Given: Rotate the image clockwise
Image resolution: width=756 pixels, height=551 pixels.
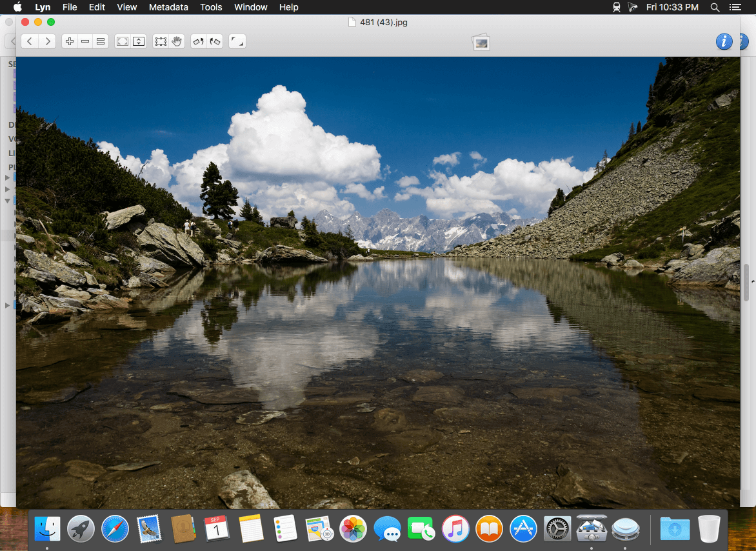Looking at the screenshot, I should coord(215,41).
